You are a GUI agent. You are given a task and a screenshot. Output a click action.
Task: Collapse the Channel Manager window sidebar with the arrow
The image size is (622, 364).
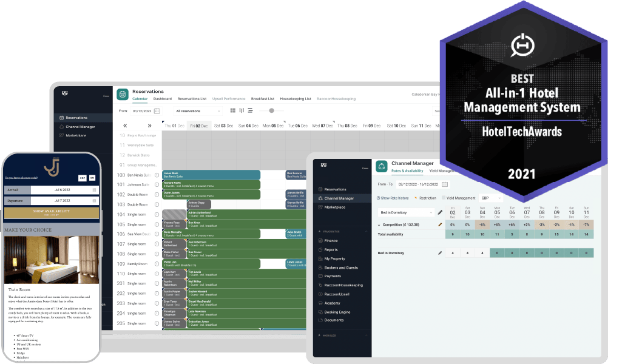(365, 168)
